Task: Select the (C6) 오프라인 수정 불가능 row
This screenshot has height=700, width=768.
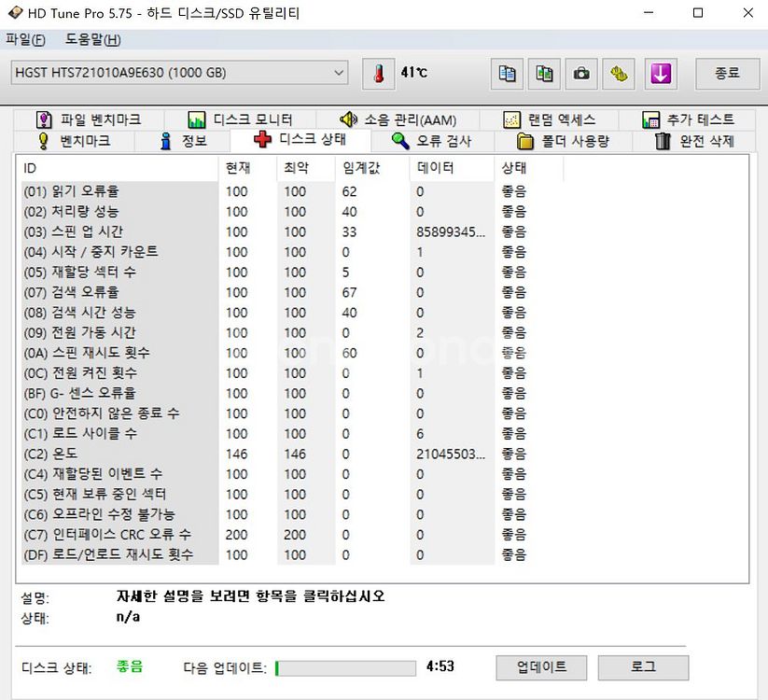Action: [292, 515]
